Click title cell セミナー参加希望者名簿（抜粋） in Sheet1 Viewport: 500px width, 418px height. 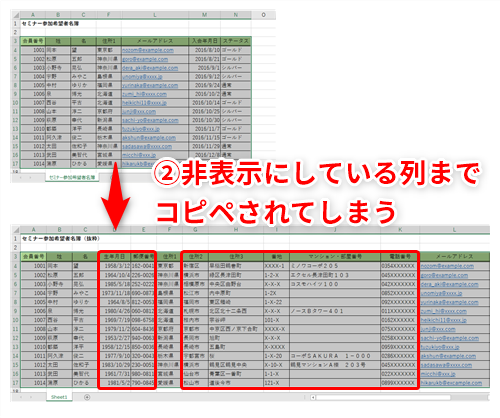pos(61,239)
